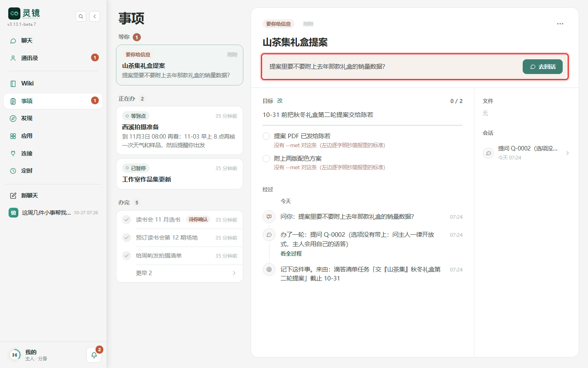Click the plug icon next to 连接

coord(13,153)
